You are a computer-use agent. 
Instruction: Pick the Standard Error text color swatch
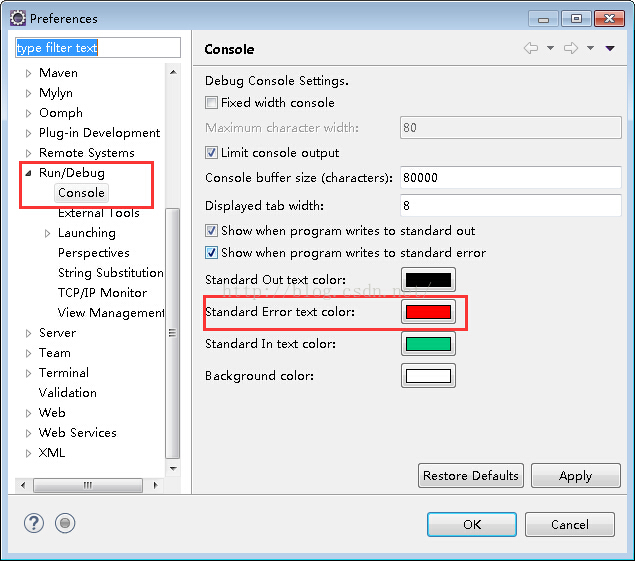click(428, 312)
